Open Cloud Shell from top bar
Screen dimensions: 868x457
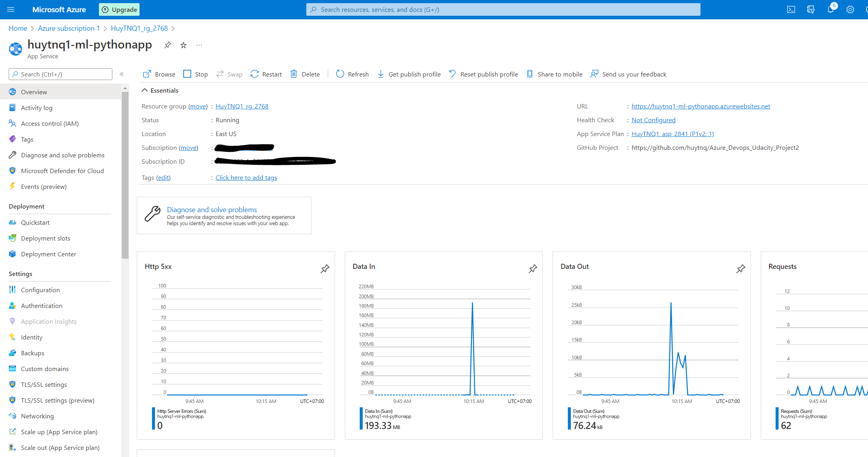click(x=791, y=9)
